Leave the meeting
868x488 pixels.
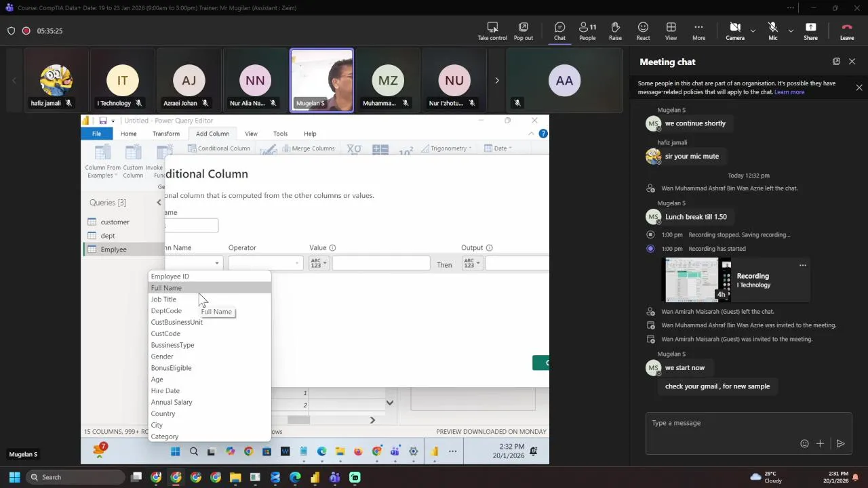[x=847, y=31]
